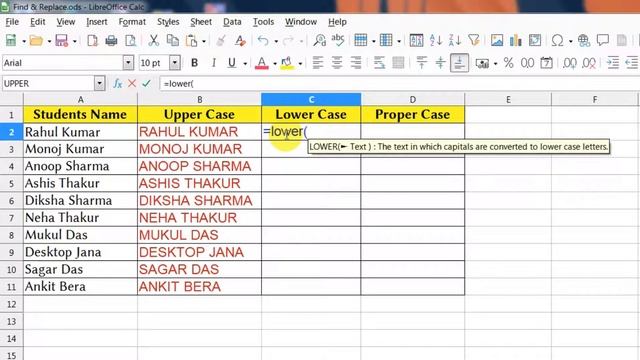Toggle Center Horizontally alignment

337,63
